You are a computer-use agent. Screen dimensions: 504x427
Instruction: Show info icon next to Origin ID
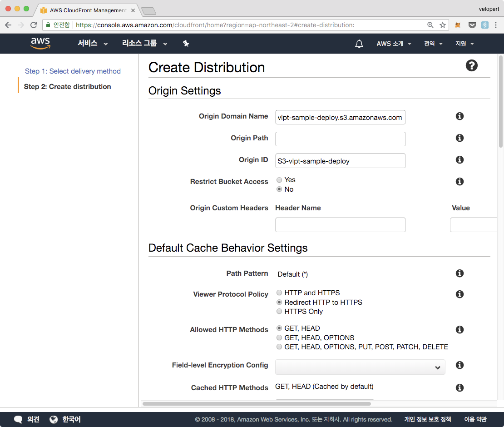[460, 160]
